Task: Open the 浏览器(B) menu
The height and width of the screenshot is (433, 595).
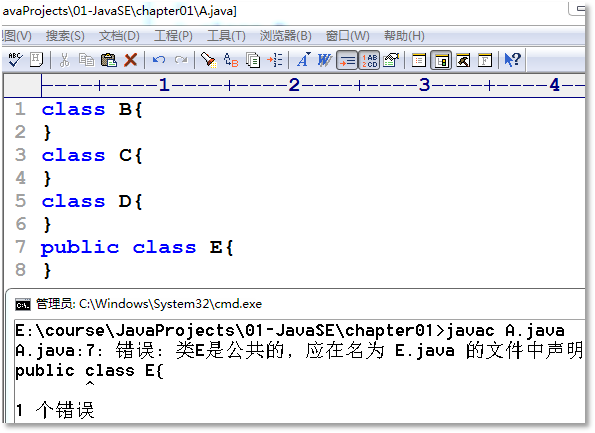Action: (285, 36)
